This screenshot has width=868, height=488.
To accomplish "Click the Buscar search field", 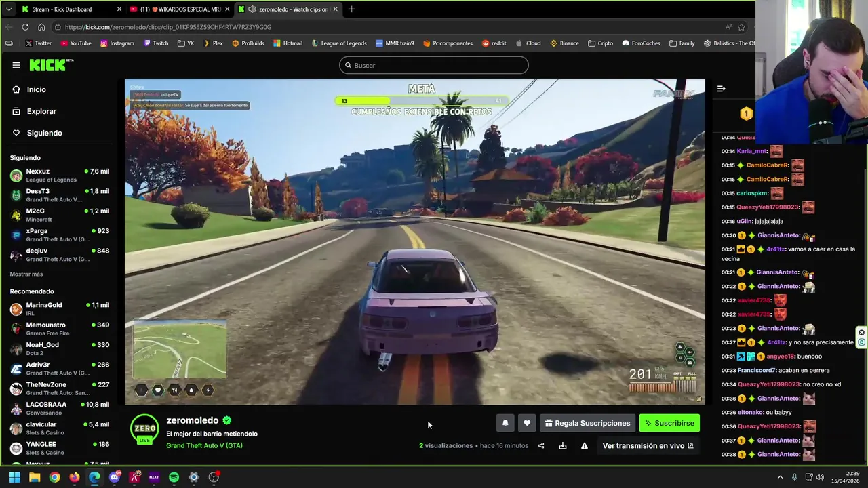I will (434, 65).
